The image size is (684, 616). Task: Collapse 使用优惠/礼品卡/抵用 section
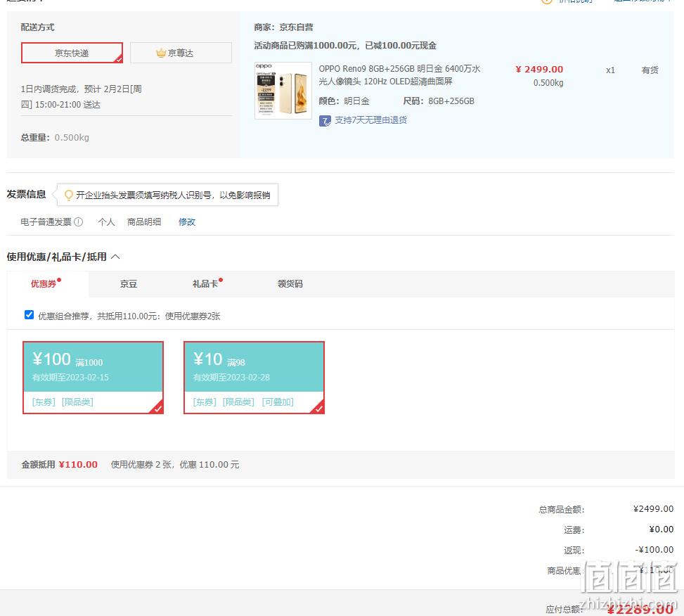[x=115, y=257]
